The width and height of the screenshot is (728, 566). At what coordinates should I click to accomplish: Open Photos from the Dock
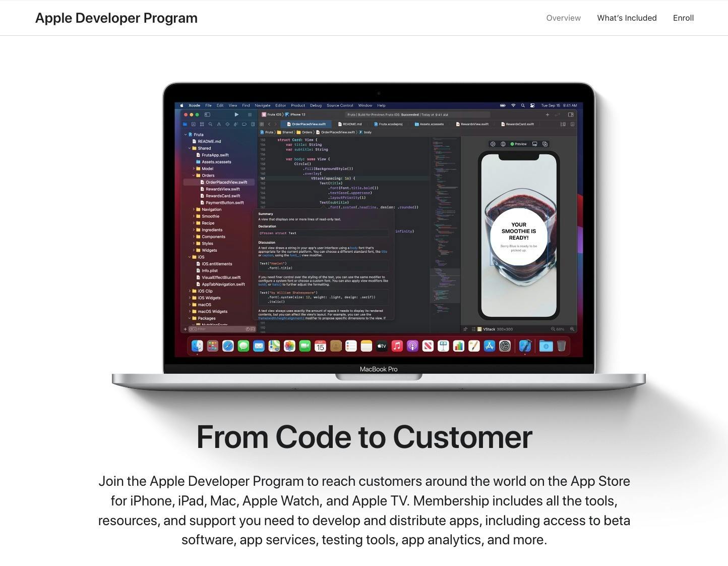[289, 346]
